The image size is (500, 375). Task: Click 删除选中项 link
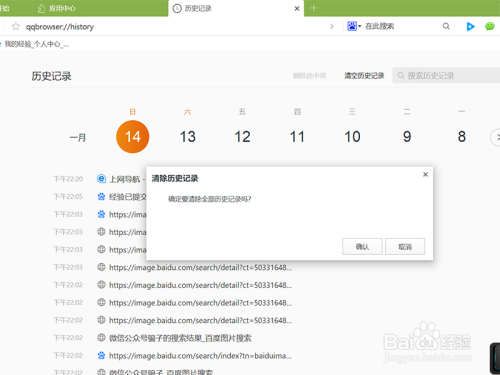tap(309, 76)
